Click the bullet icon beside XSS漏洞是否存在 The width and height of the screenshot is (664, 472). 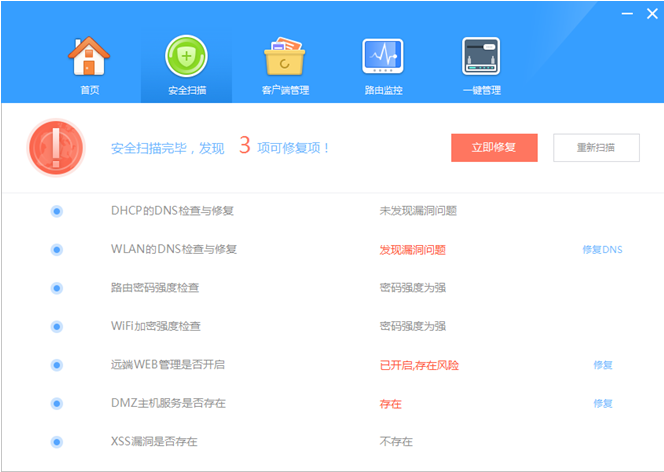click(x=56, y=441)
